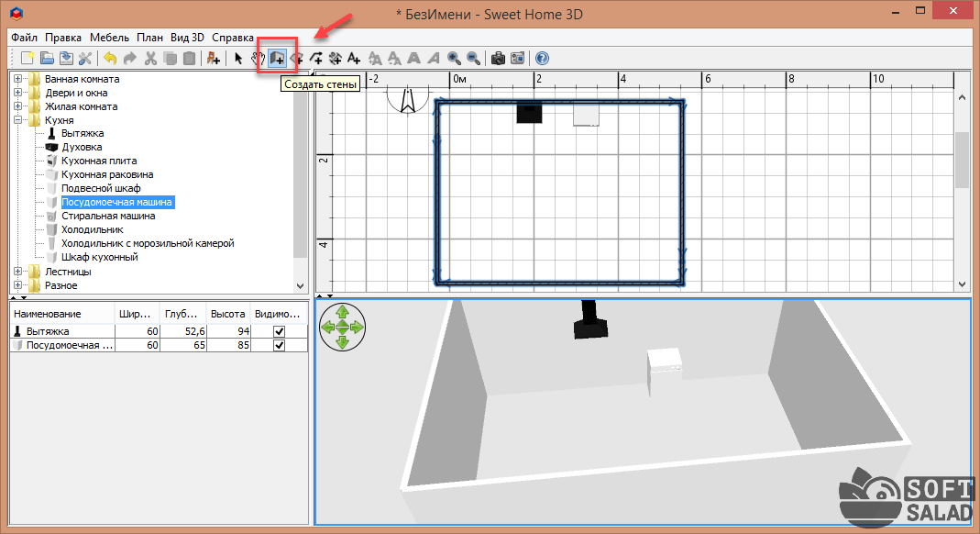
Task: Expand the Лестницы folder
Action: [x=17, y=272]
